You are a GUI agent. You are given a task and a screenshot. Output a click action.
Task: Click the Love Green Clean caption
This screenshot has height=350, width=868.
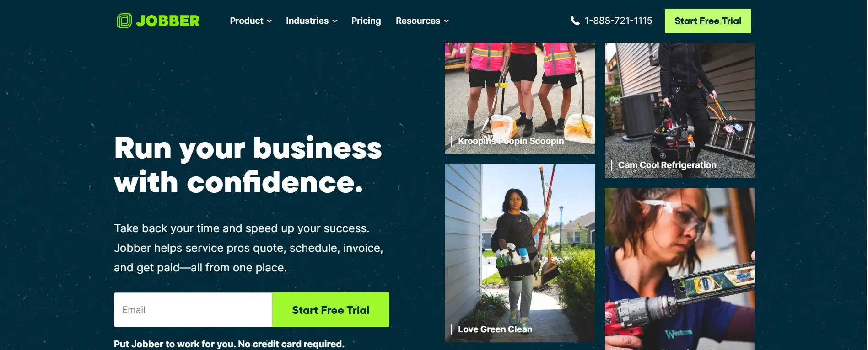[495, 329]
